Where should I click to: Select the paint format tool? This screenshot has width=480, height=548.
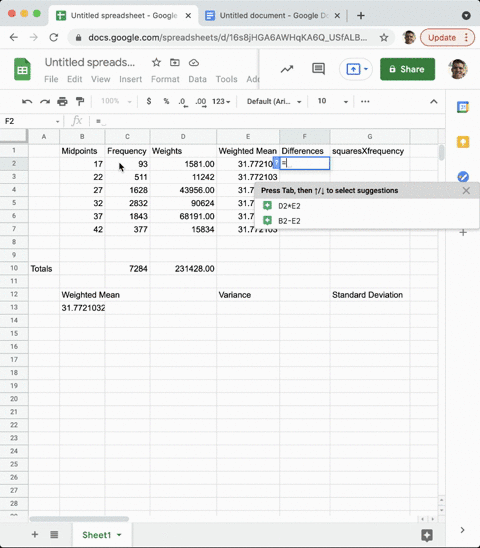[x=80, y=102]
